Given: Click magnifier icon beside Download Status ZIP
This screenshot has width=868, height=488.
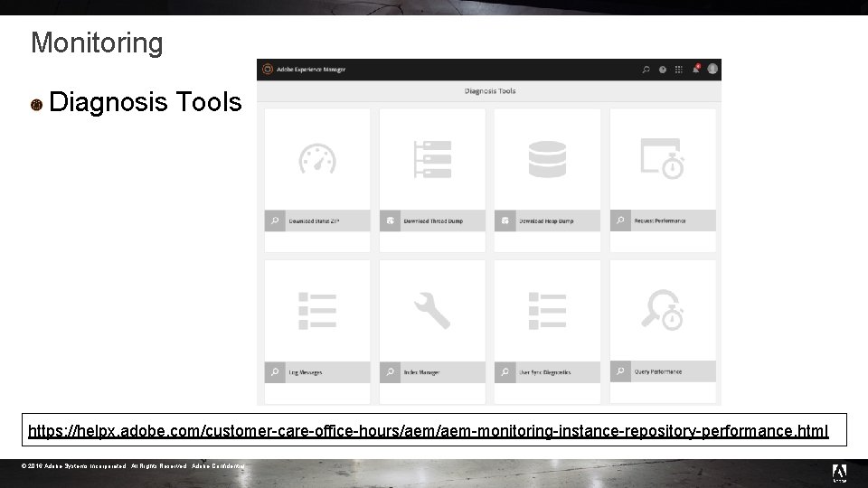Looking at the screenshot, I should point(275,221).
